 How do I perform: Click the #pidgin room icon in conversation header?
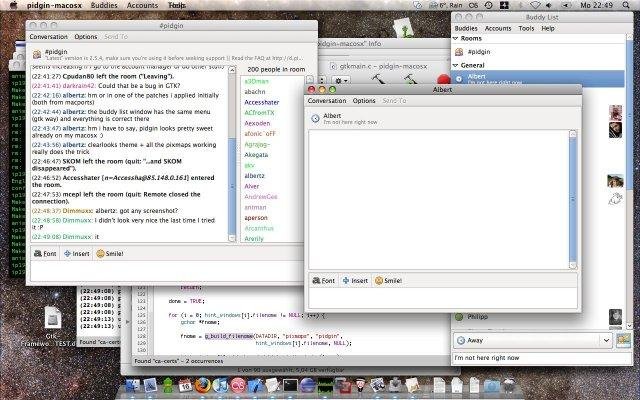click(37, 54)
